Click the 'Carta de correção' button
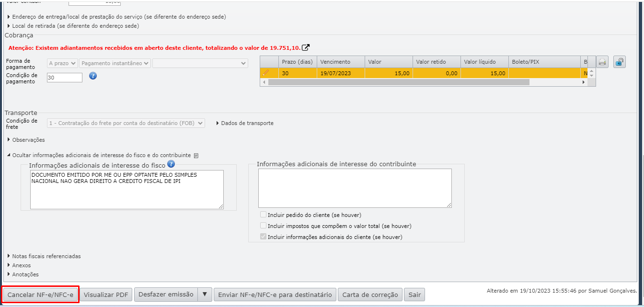644x307 pixels. click(370, 295)
